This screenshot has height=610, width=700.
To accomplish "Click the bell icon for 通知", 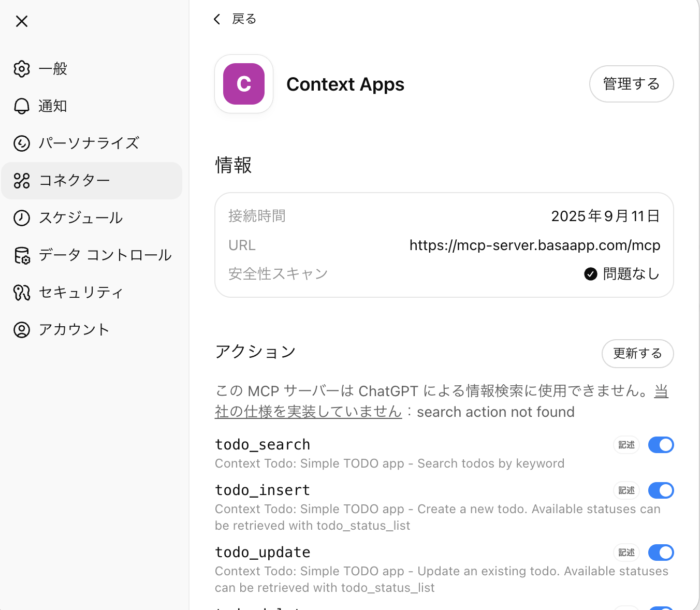I will 22,106.
